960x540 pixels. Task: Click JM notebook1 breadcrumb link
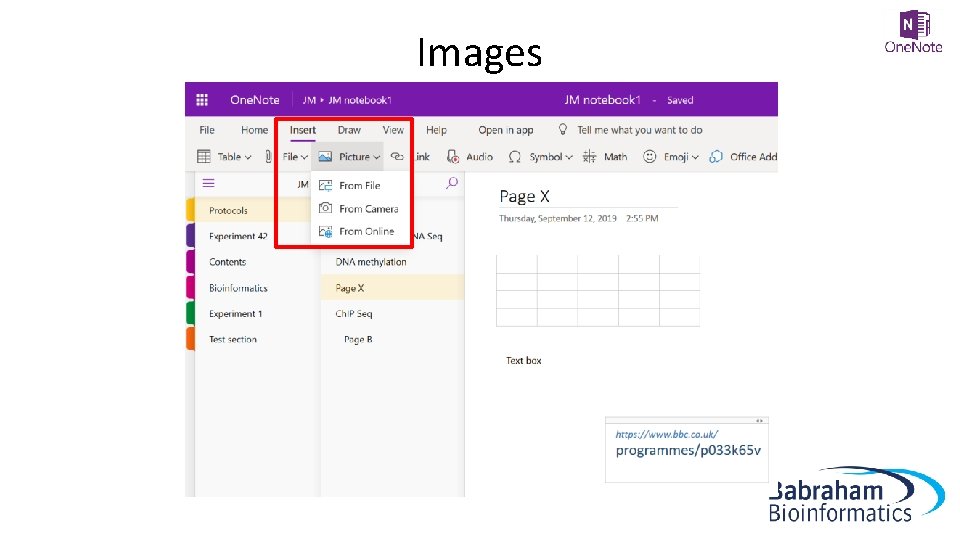pyautogui.click(x=360, y=100)
